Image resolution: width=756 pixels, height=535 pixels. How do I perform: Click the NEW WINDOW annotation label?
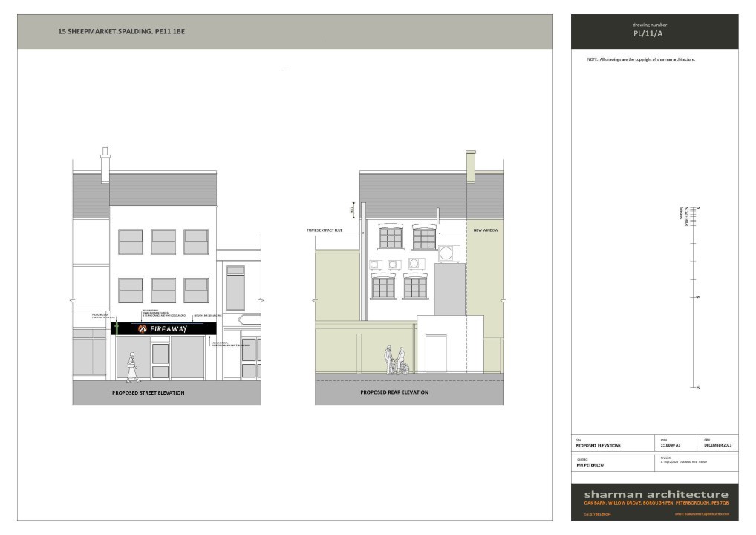point(486,231)
